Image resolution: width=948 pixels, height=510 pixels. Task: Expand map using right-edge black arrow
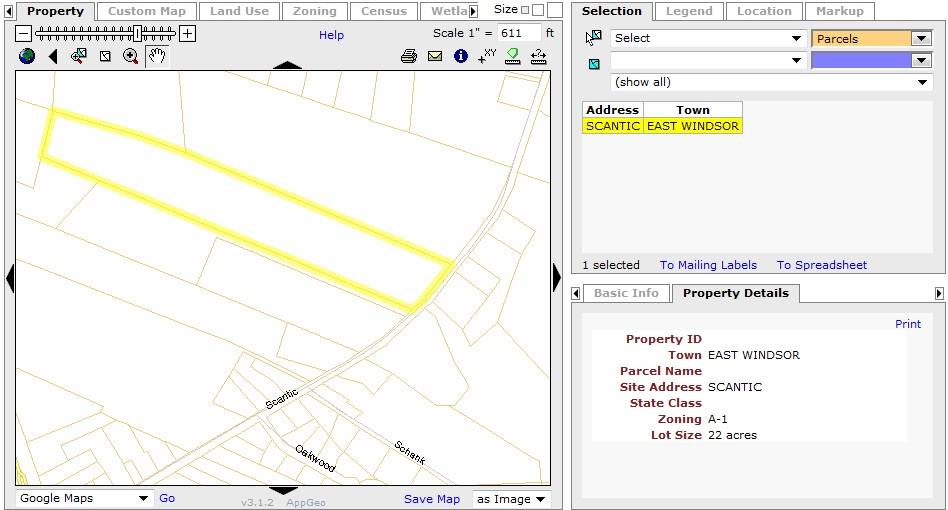557,279
